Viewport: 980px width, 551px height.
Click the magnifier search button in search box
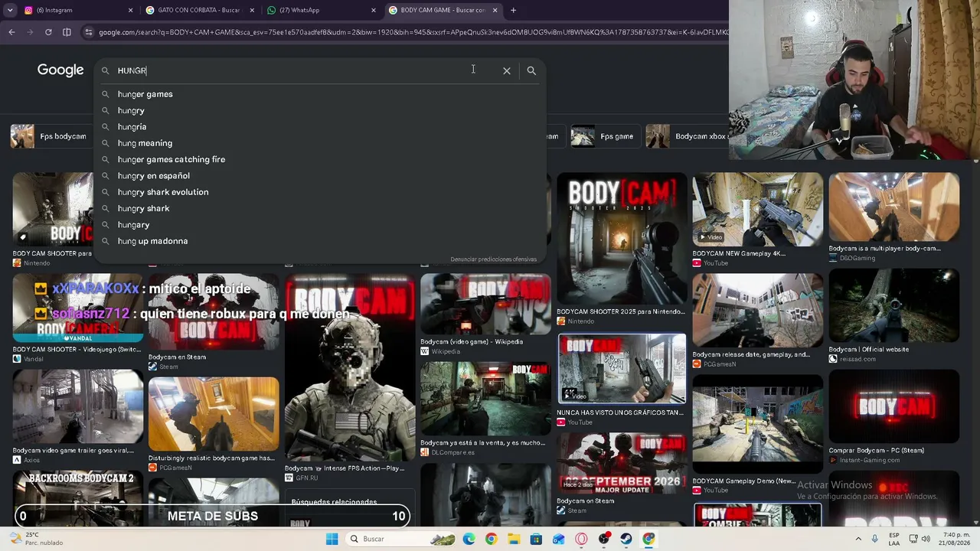point(531,70)
